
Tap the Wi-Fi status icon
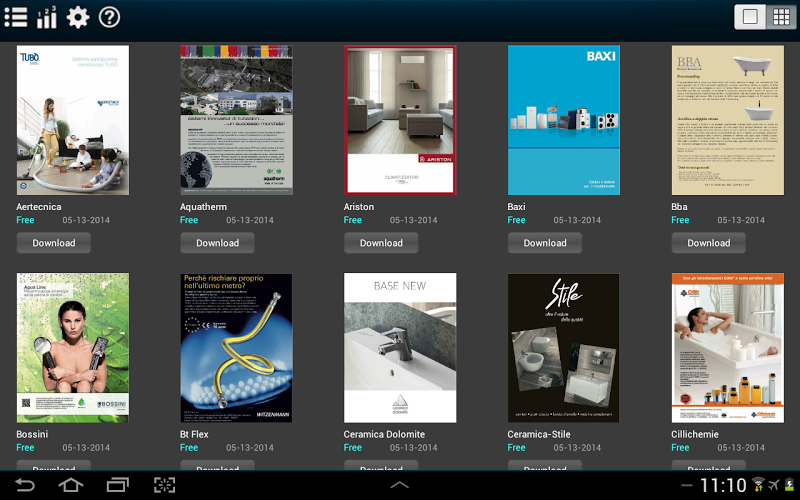point(758,484)
